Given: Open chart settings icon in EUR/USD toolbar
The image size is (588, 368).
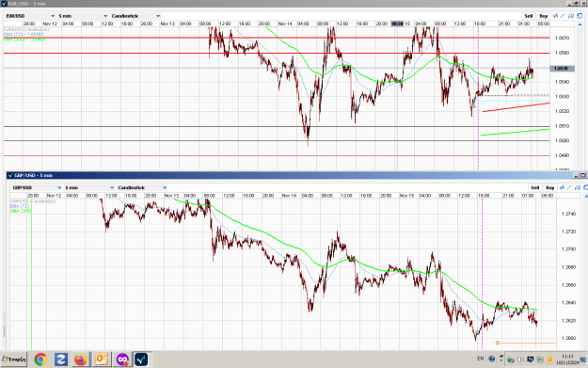Looking at the screenshot, I should coord(571,16).
